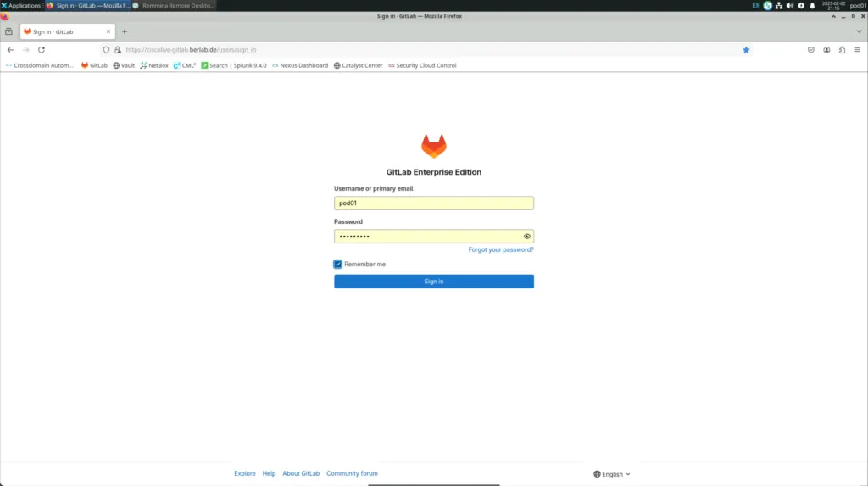Switch to Remmina Remote Desktop taskbar window
The height and width of the screenshot is (486, 868).
[x=174, y=5]
